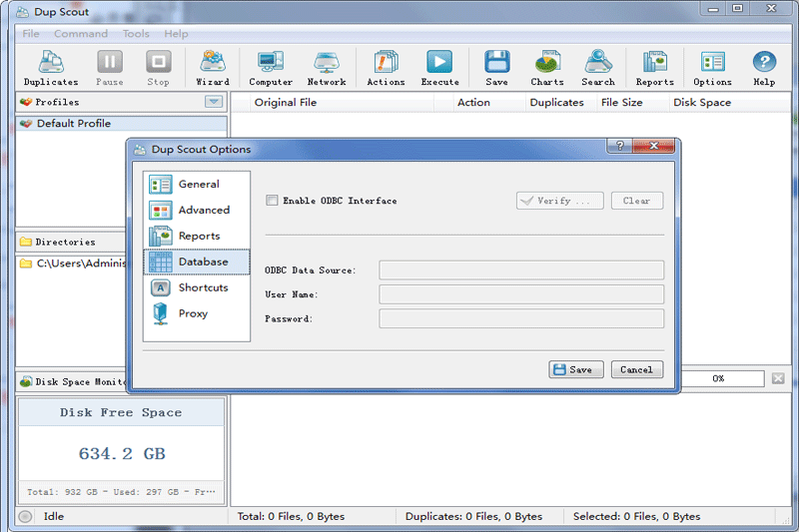The height and width of the screenshot is (532, 799).
Task: Click the Directories panel header
Action: [x=71, y=242]
